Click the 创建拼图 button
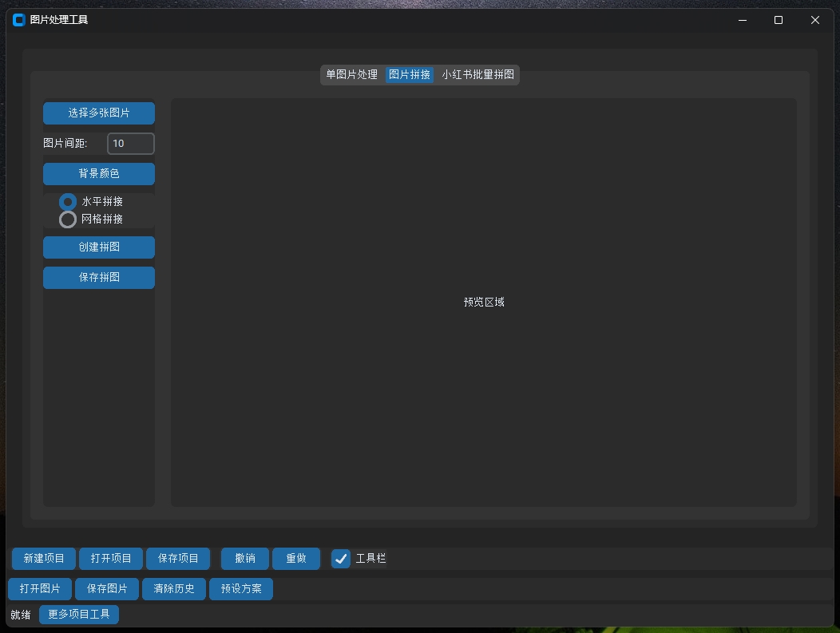840x633 pixels. [99, 247]
